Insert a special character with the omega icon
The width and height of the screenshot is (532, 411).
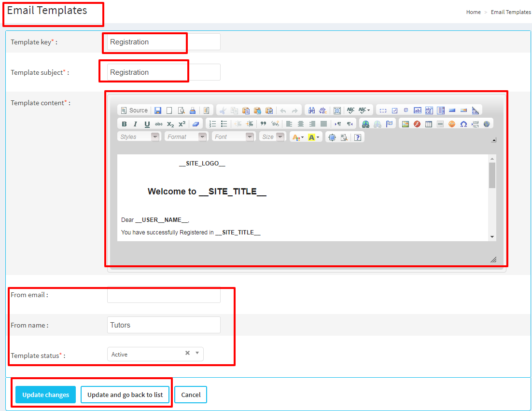click(x=463, y=124)
